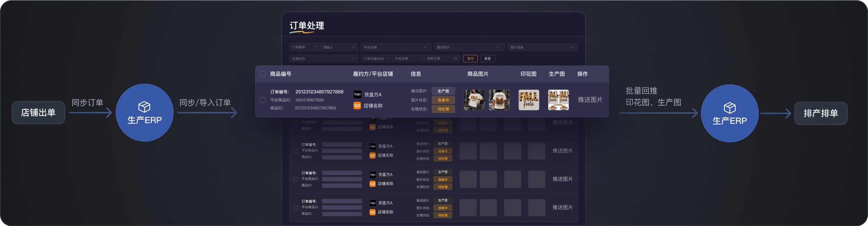868x226 pixels.
Task: Click the orange TEMU icon beside 店铺名称 in order 251231234807927868
Action: pos(357,105)
